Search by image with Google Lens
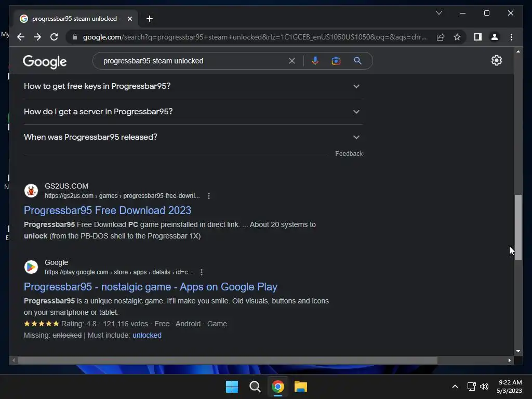The image size is (532, 399). (x=336, y=61)
